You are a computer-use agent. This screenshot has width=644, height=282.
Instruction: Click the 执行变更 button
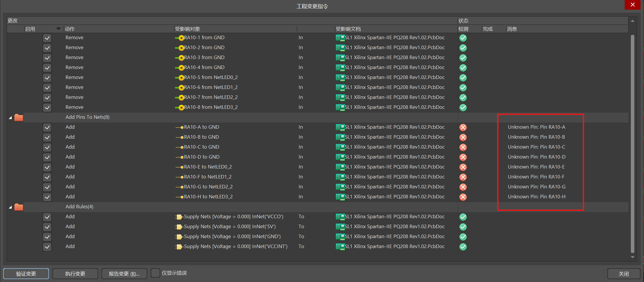(75, 274)
